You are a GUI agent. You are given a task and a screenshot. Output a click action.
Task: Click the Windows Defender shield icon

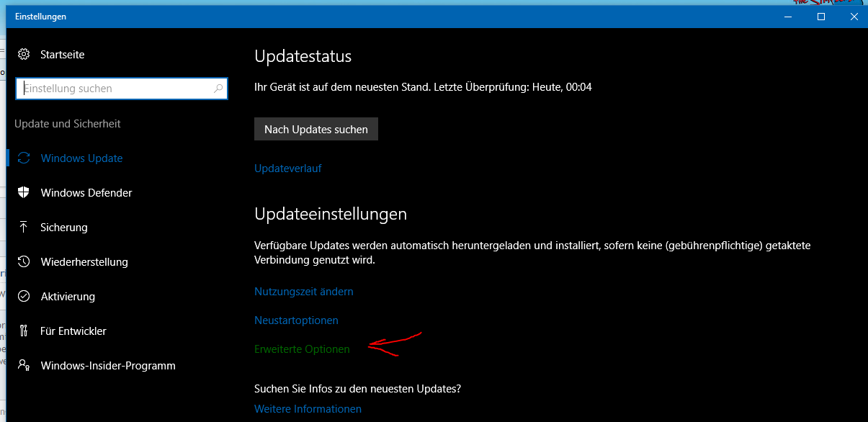pos(24,192)
